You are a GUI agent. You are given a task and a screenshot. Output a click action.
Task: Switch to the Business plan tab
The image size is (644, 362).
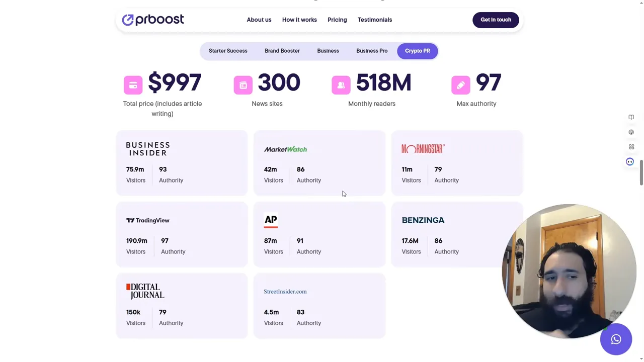[328, 51]
